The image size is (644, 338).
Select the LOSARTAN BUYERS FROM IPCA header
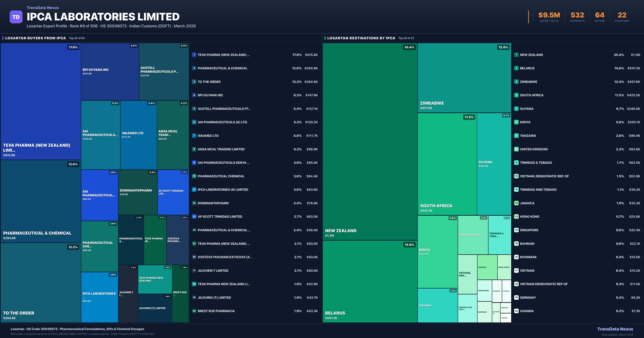click(36, 38)
